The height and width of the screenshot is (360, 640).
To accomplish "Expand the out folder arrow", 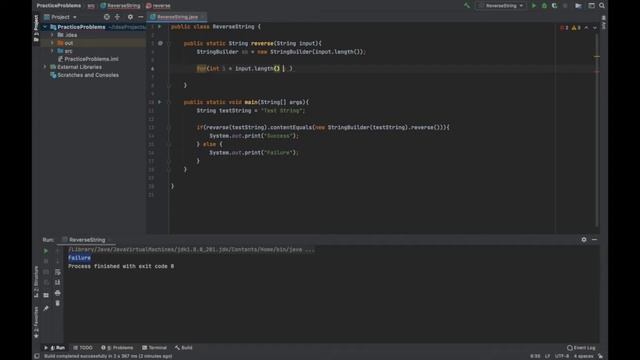I will click(52, 43).
